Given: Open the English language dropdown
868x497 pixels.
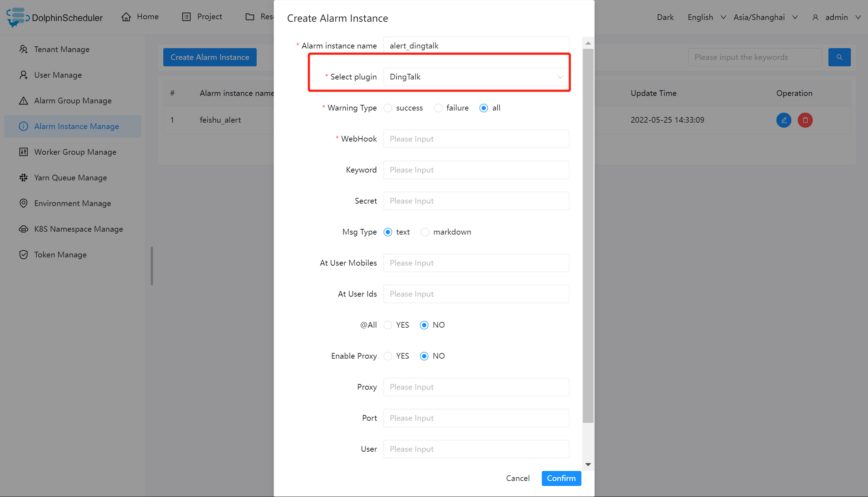Looking at the screenshot, I should [706, 17].
